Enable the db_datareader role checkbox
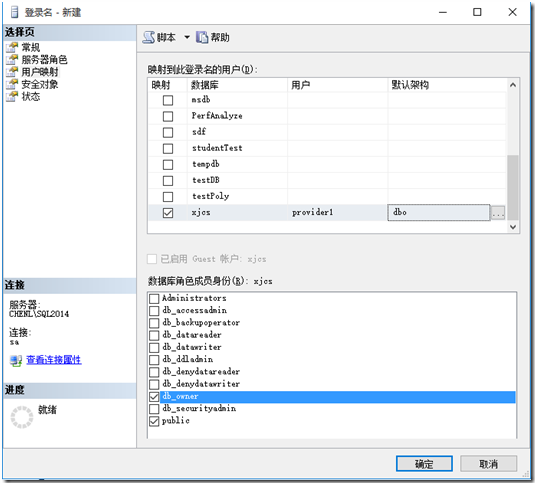Screen dimensions: 535x483 (x=154, y=335)
